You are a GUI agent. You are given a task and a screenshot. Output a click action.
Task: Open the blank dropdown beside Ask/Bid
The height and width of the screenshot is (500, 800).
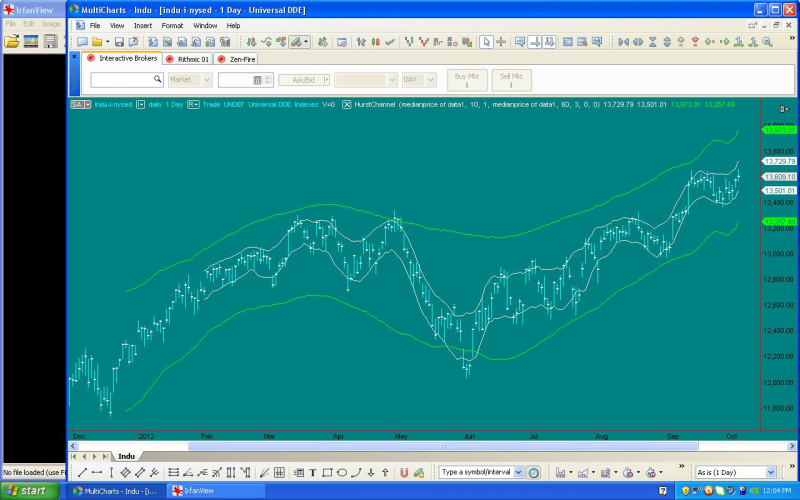(392, 80)
